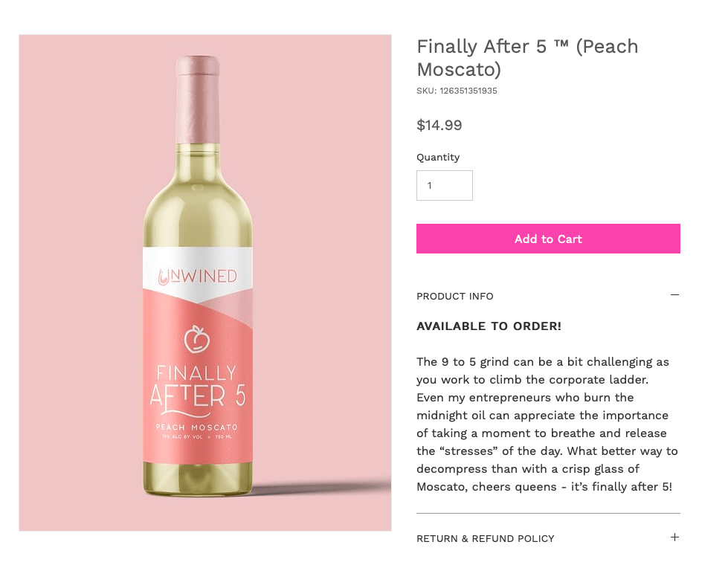The width and height of the screenshot is (728, 562).
Task: Click the peach icon on bottle label
Action: pos(197,339)
